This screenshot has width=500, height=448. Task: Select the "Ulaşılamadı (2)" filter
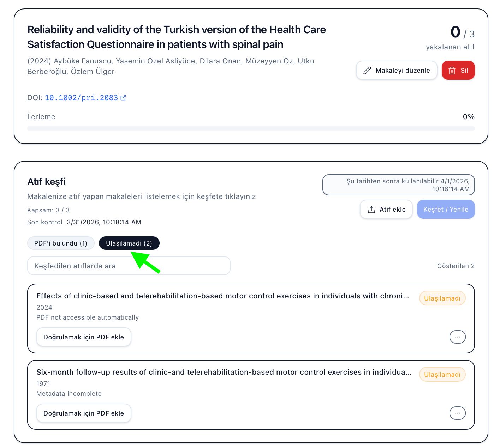click(129, 243)
